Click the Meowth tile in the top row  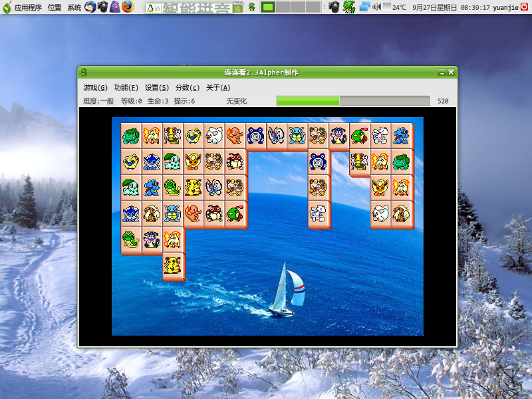318,136
